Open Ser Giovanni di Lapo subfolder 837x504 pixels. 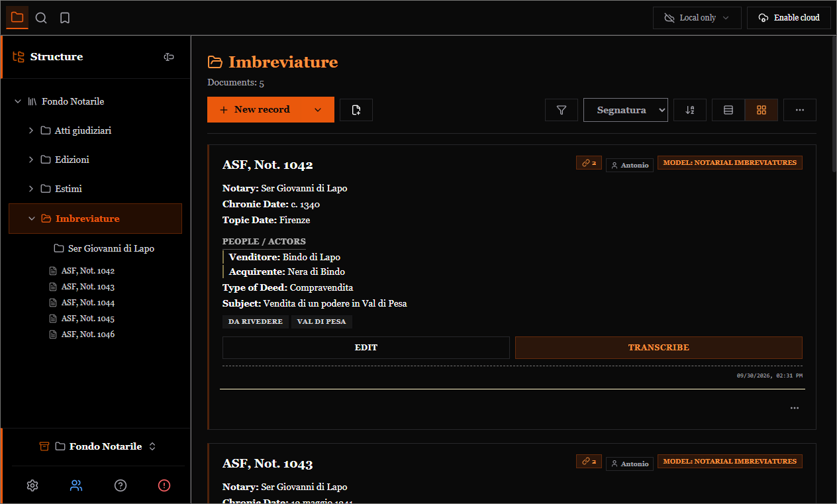111,248
